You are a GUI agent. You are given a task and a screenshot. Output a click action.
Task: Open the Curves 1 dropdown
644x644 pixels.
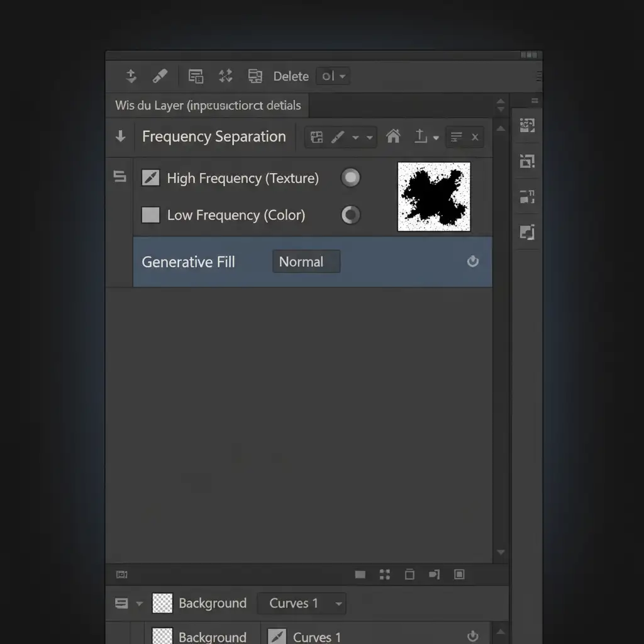(x=301, y=604)
